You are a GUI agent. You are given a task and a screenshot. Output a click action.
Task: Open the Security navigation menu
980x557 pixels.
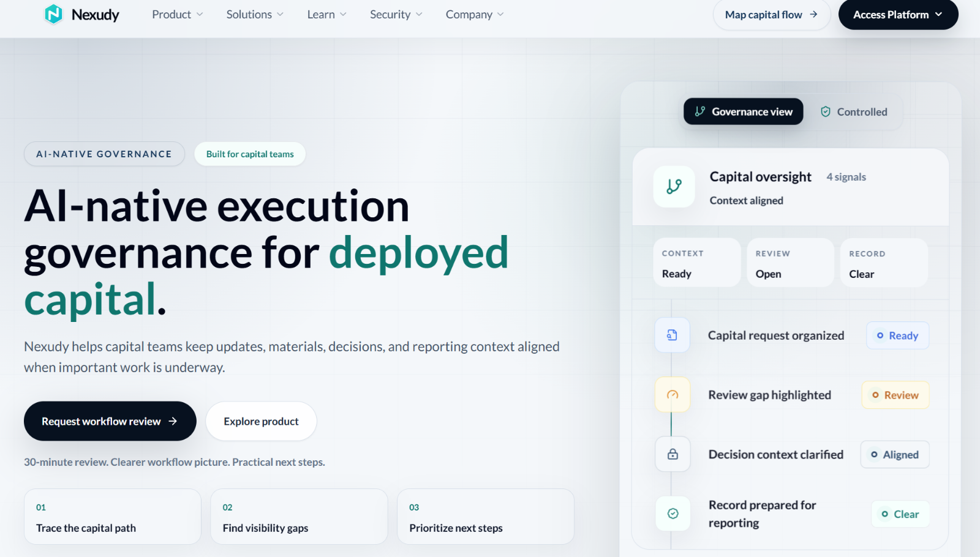click(396, 14)
